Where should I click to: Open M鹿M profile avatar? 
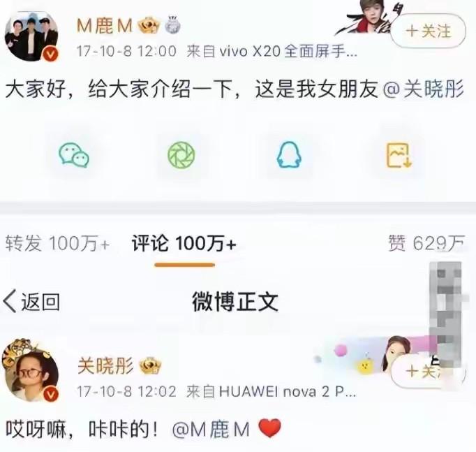[x=31, y=36]
